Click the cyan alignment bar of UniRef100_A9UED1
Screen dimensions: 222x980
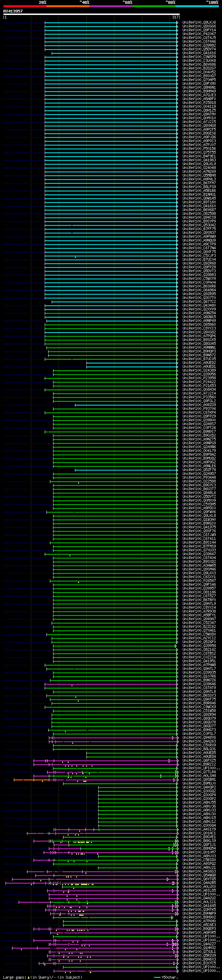click(132, 366)
